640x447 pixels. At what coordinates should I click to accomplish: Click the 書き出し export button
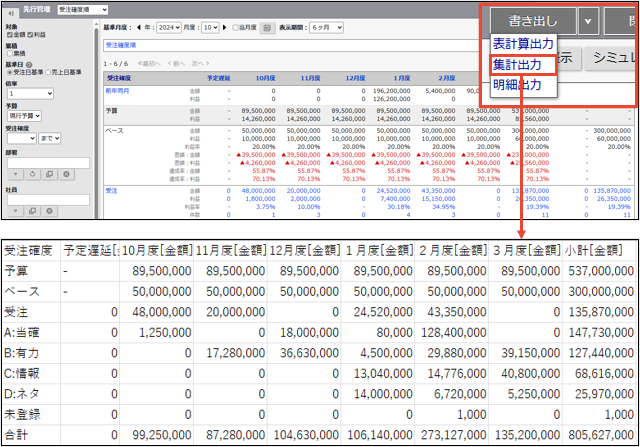tap(533, 21)
